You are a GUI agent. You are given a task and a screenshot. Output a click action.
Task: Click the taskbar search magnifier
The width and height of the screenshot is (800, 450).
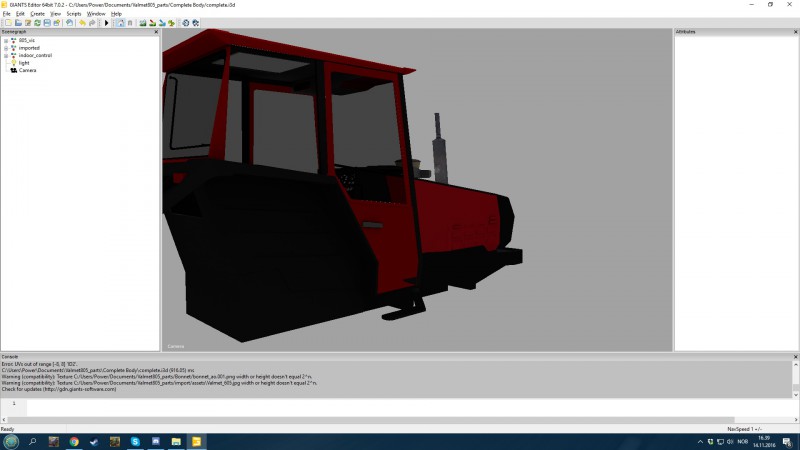coord(33,442)
